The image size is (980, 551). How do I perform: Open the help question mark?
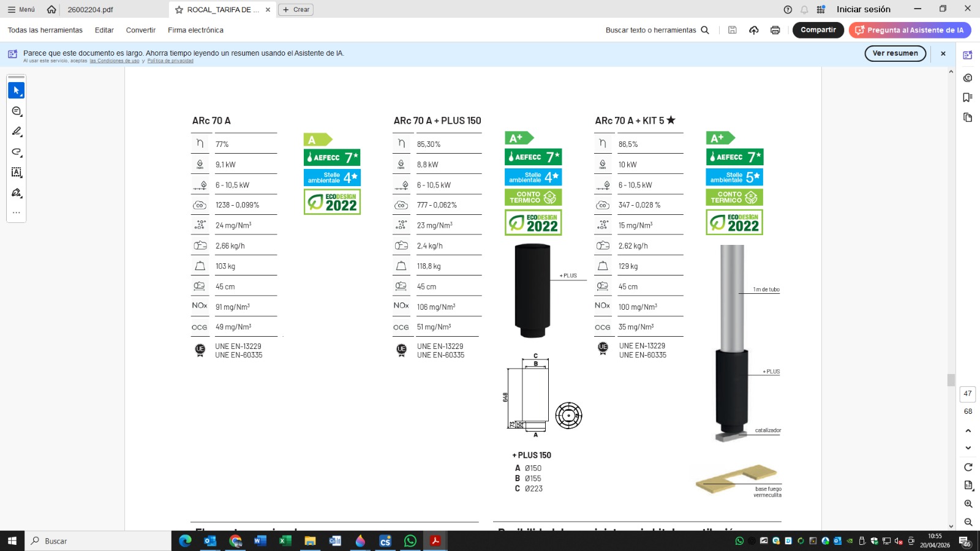(x=788, y=9)
